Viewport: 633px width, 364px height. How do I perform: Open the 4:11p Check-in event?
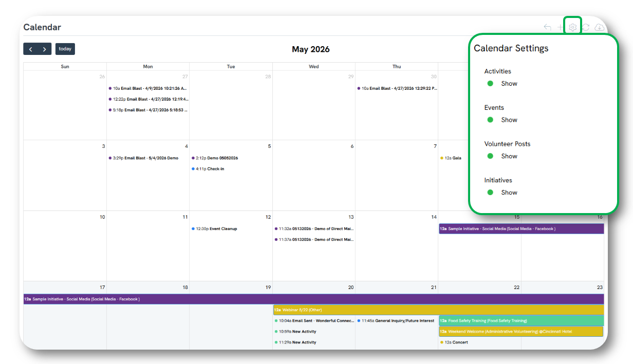(x=208, y=169)
